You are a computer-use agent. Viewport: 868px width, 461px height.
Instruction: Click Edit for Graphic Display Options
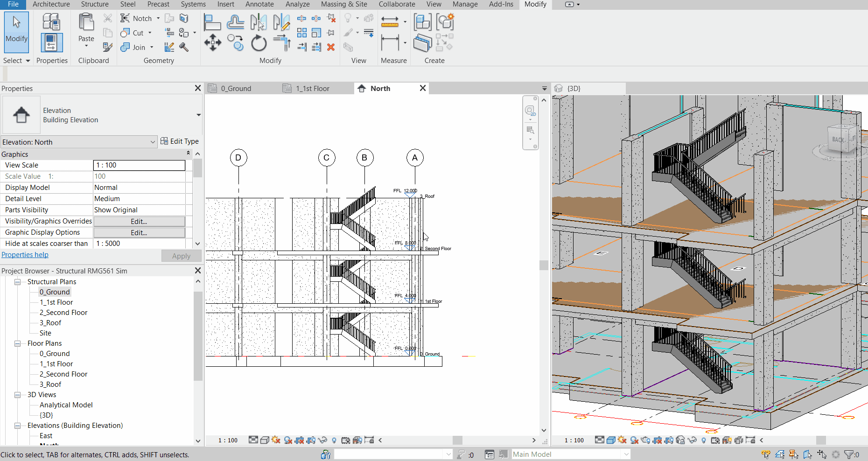click(x=139, y=232)
